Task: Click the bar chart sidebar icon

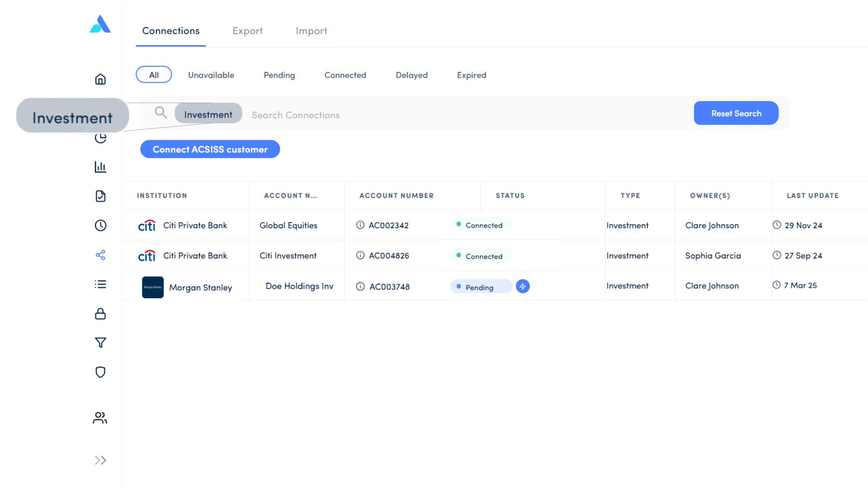Action: click(x=100, y=167)
